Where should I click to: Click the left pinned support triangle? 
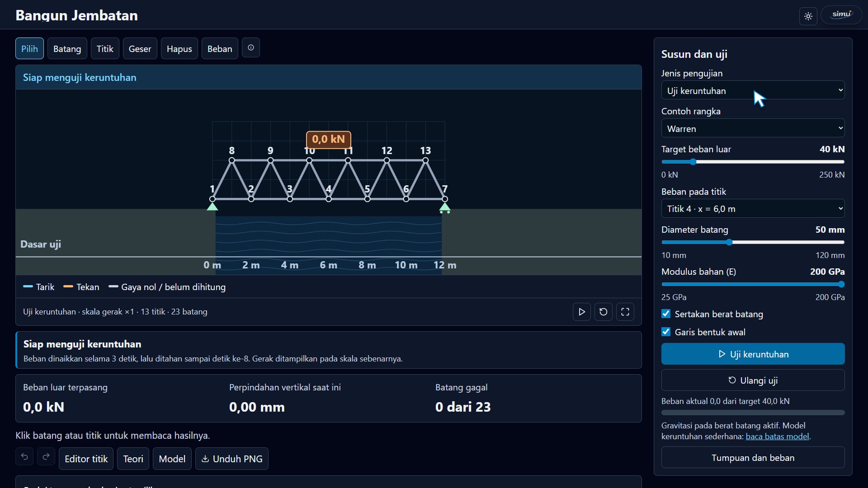(x=212, y=206)
